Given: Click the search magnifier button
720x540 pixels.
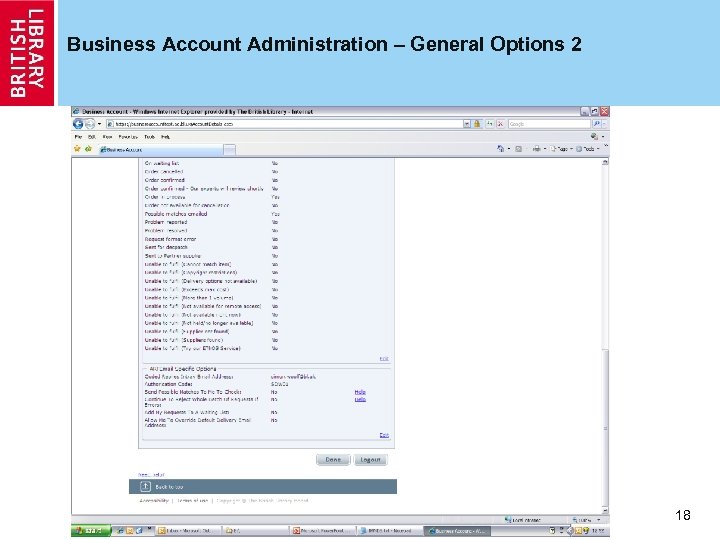Looking at the screenshot, I should point(596,124).
